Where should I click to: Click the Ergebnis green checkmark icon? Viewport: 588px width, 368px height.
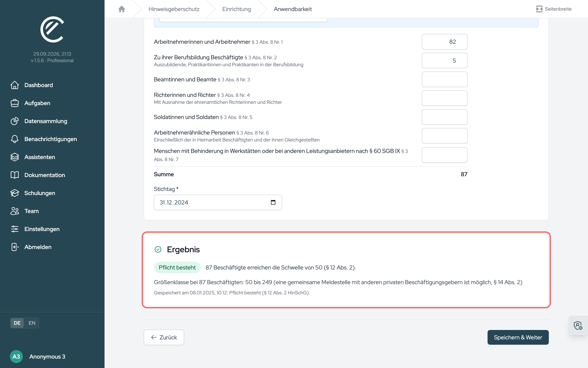point(158,249)
